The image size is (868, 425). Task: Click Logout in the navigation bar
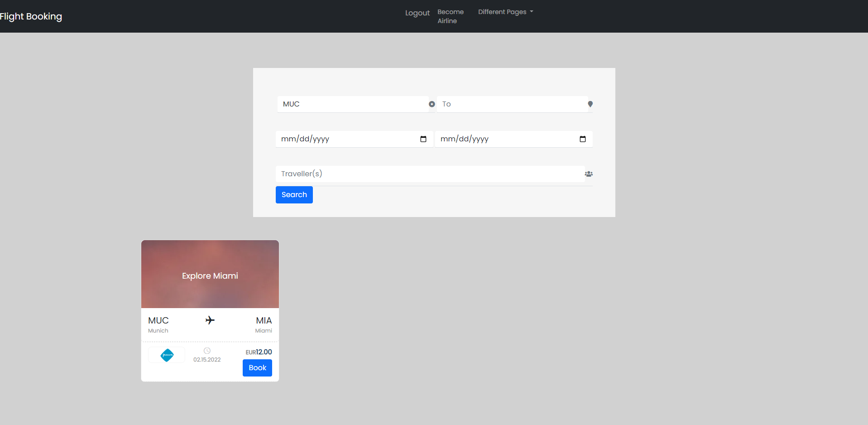[417, 13]
